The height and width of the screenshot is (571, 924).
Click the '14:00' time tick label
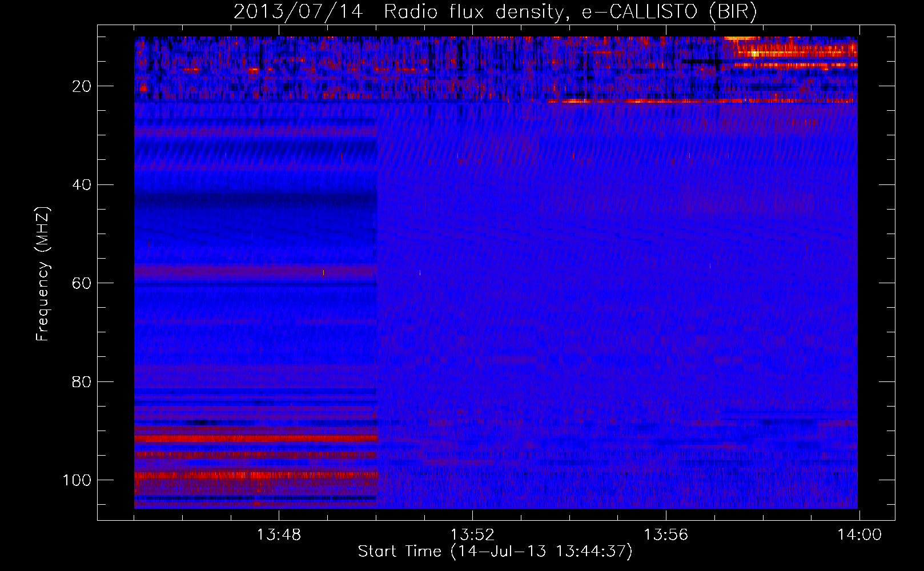[859, 535]
